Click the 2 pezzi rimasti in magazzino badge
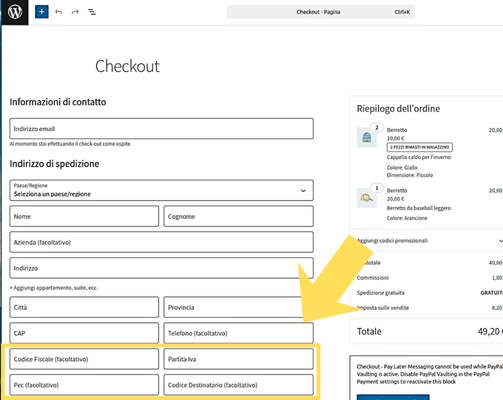Viewport: 503px width, 400px height. click(x=420, y=147)
